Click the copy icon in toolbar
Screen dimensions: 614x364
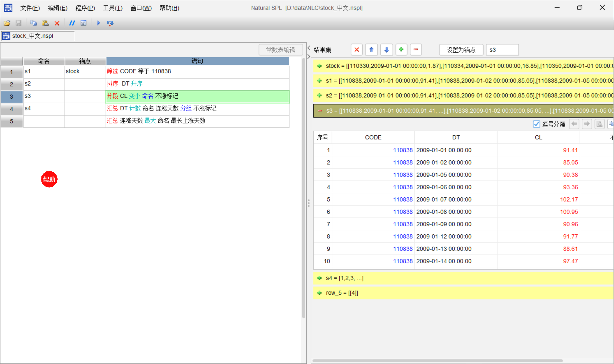(x=33, y=23)
